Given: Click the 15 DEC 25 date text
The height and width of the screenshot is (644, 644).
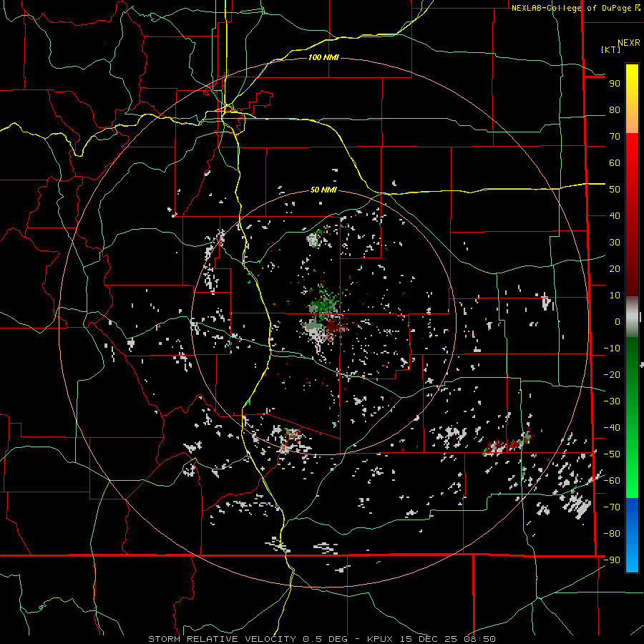Looking at the screenshot, I should click(x=429, y=639).
